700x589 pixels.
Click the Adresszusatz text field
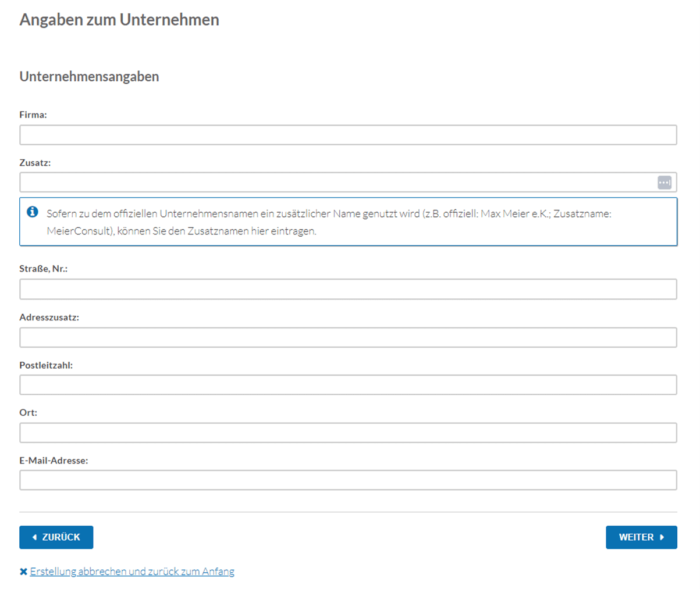tap(348, 337)
